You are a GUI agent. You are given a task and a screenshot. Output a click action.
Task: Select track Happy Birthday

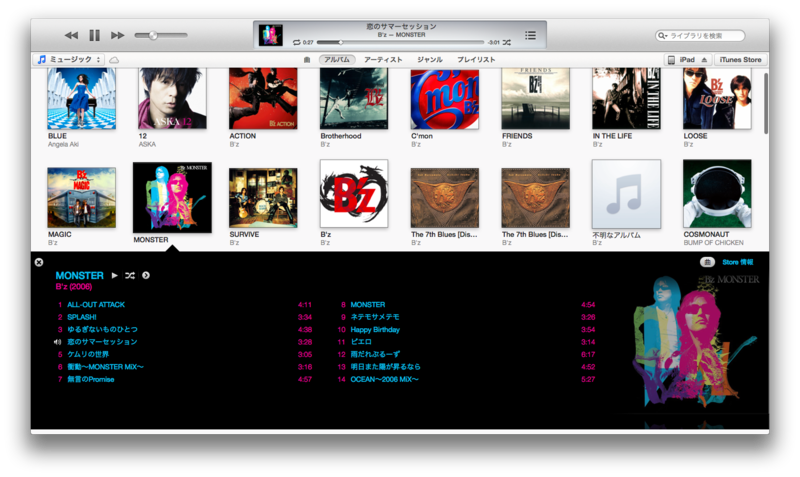point(375,330)
